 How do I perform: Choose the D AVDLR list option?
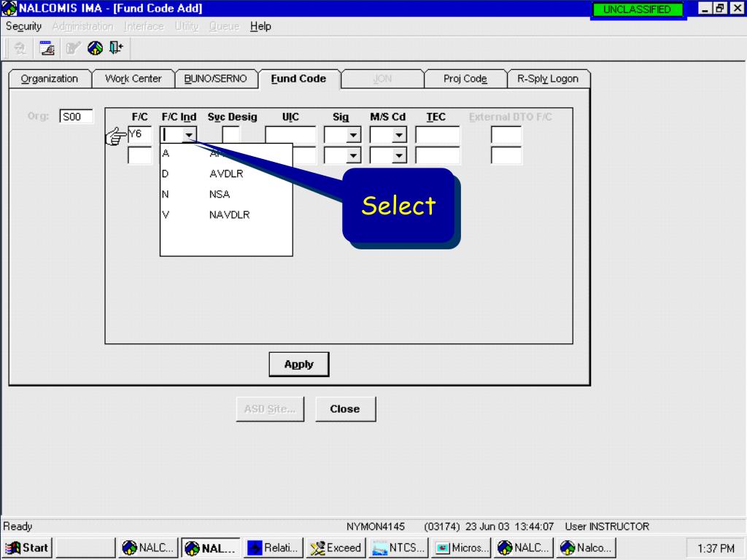[x=226, y=174]
